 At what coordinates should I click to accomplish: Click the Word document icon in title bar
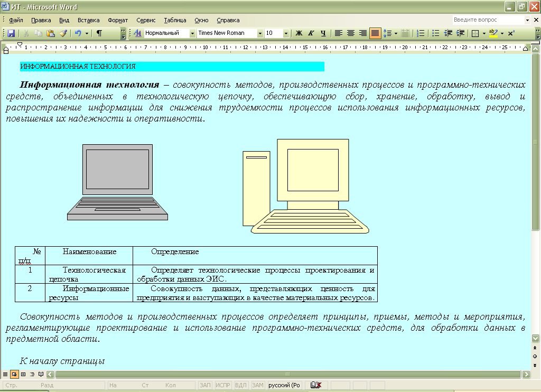(x=5, y=6)
